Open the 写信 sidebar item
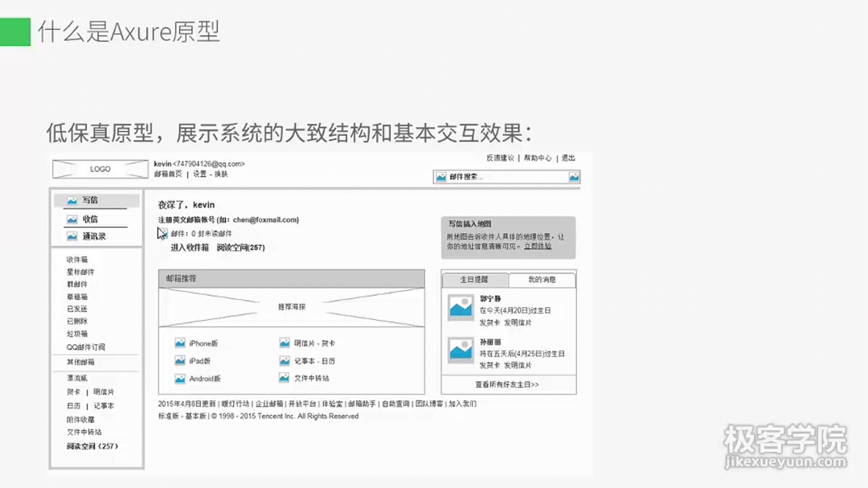The height and width of the screenshot is (488, 868). click(96, 200)
